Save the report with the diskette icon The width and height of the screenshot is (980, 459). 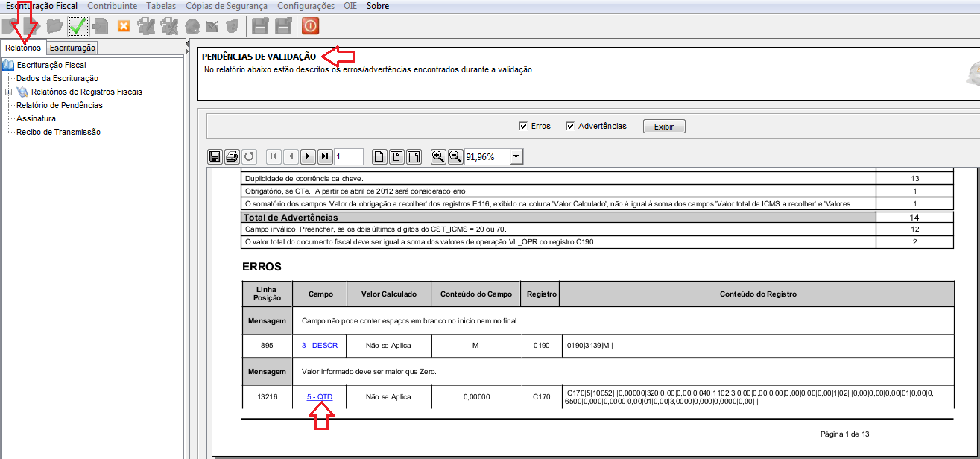[215, 156]
